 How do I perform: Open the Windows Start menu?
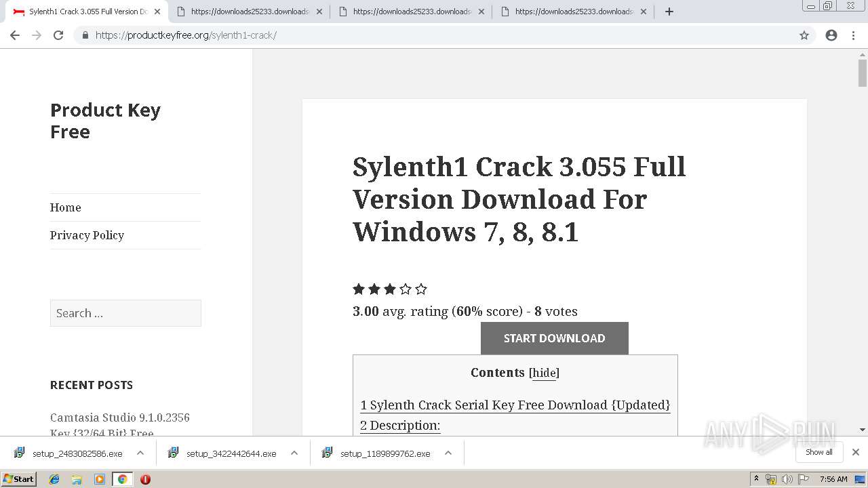click(x=19, y=479)
